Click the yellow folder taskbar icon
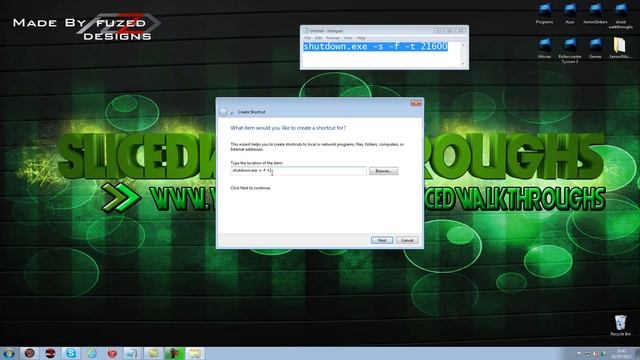 point(153,353)
